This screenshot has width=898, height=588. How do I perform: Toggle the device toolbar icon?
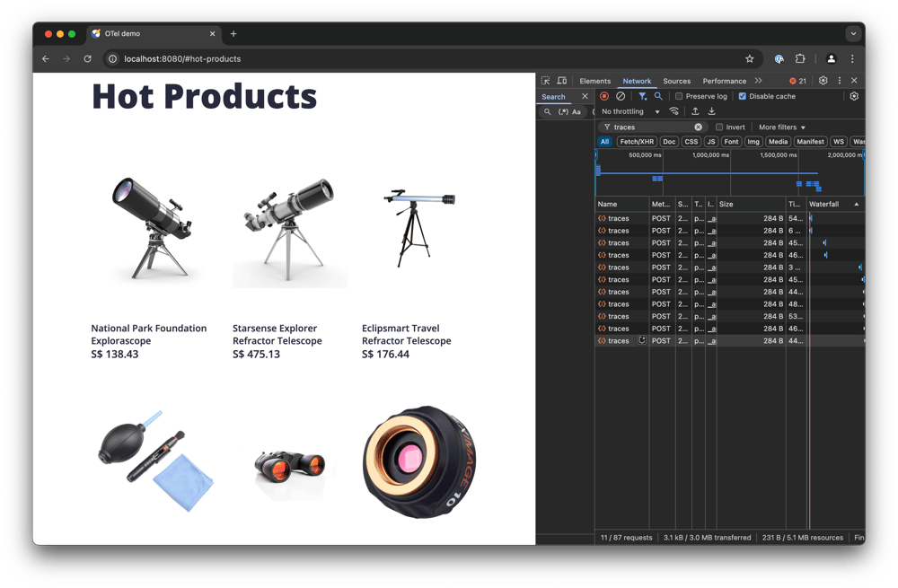tap(562, 81)
